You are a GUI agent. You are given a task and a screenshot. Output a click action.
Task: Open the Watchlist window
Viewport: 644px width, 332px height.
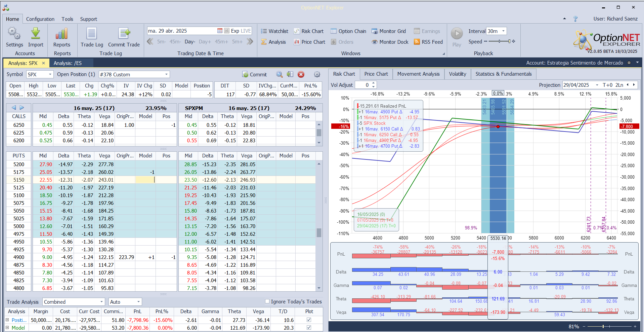pyautogui.click(x=274, y=31)
